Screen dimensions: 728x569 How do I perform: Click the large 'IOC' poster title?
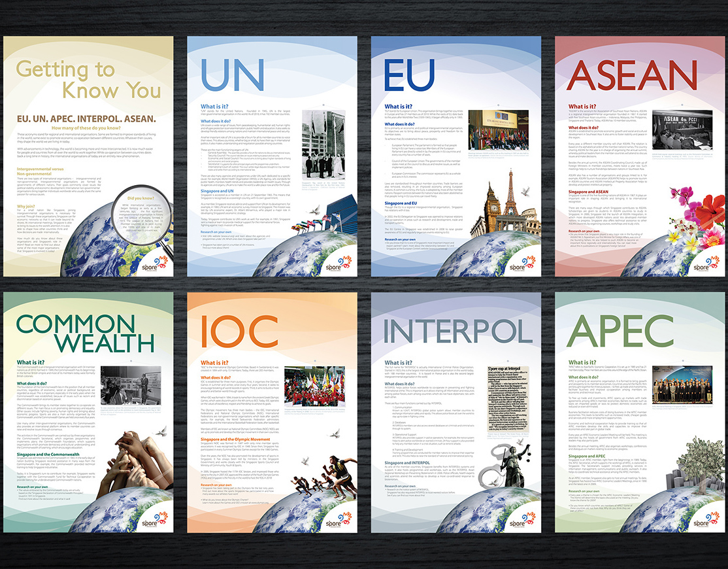(239, 331)
